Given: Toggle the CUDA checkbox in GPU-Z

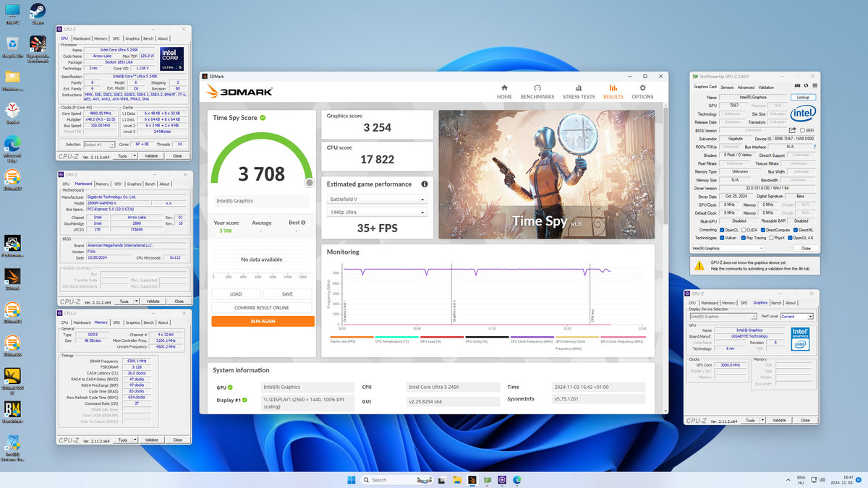Looking at the screenshot, I should 744,230.
